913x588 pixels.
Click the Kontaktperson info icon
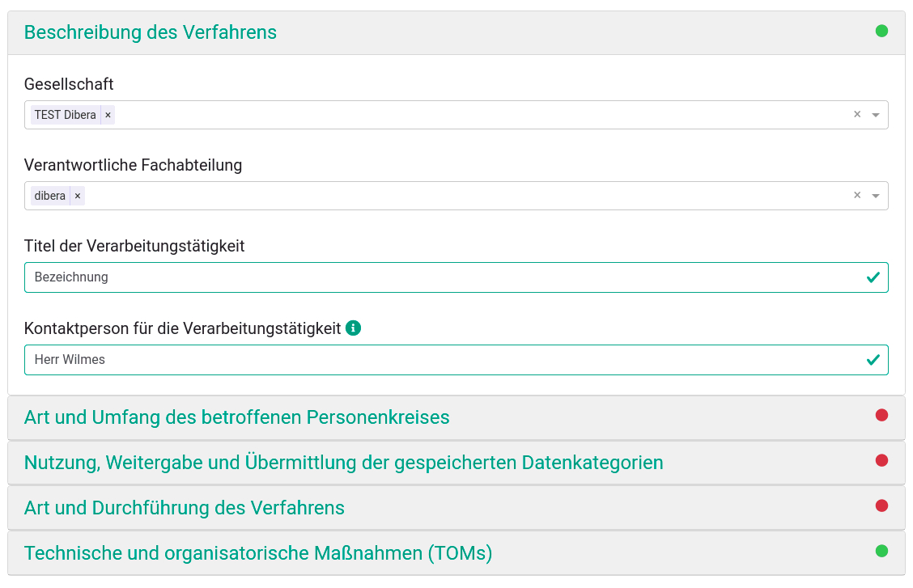point(354,328)
